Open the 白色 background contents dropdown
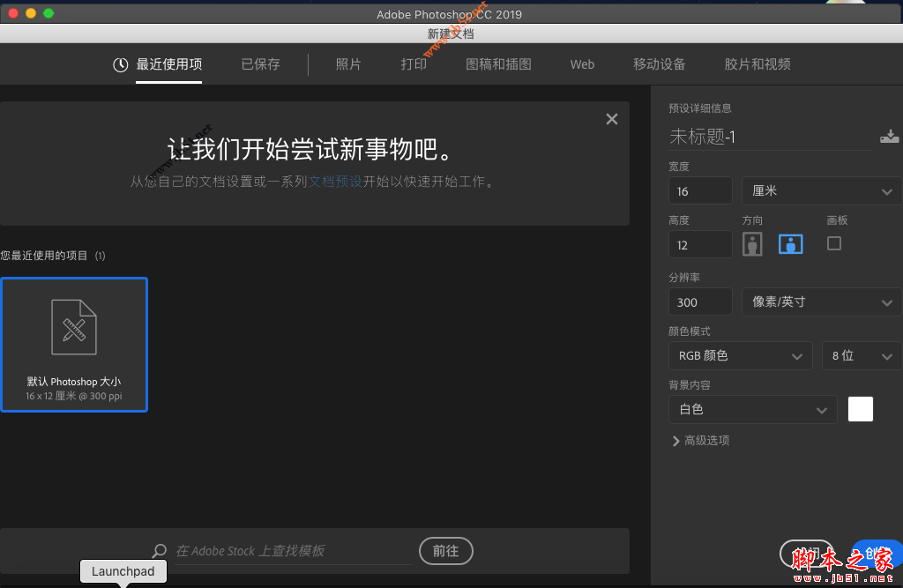Viewport: 903px width, 588px height. (753, 409)
